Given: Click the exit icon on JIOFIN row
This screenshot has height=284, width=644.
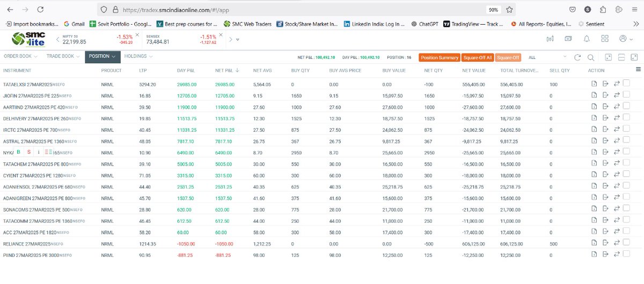Looking at the screenshot, I should (x=605, y=94).
